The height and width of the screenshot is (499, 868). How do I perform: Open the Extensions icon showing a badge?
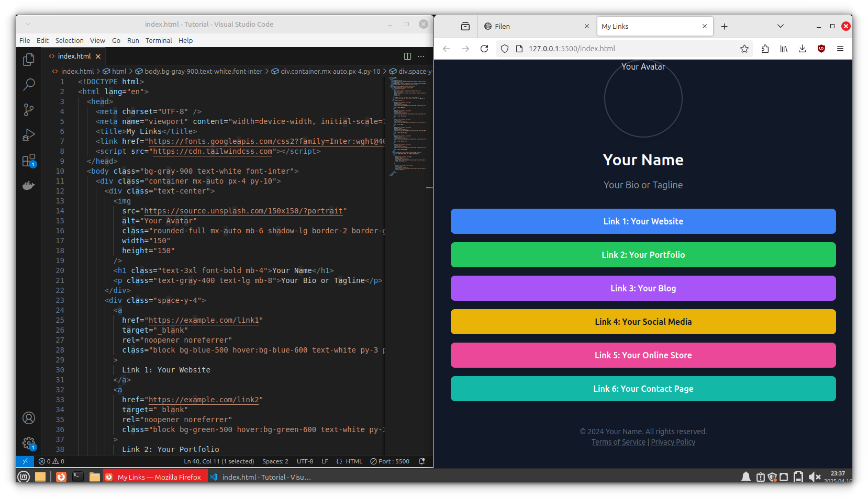(28, 160)
